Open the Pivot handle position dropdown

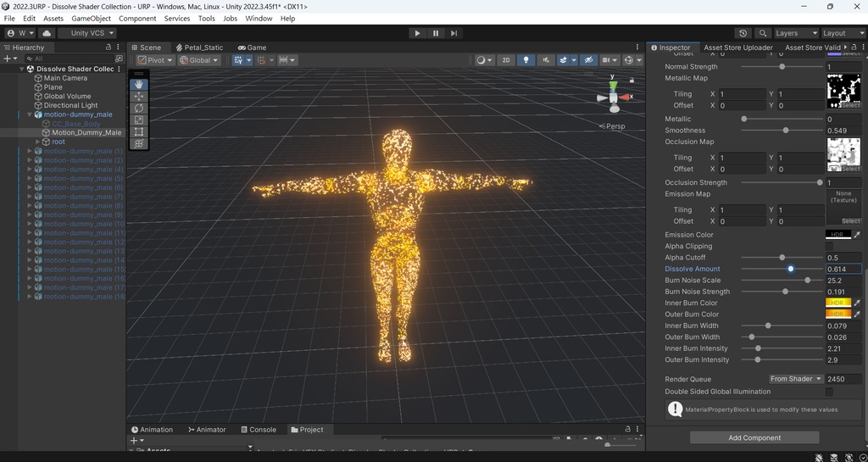tap(155, 60)
